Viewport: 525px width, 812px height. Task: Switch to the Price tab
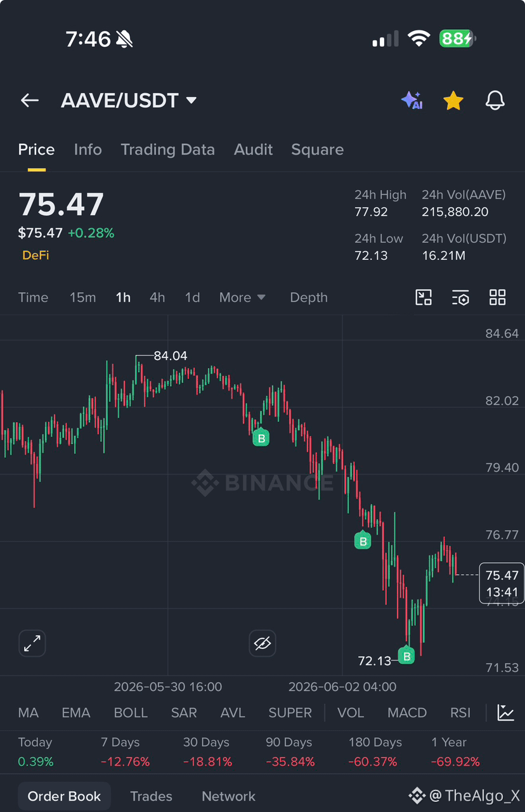pyautogui.click(x=36, y=150)
